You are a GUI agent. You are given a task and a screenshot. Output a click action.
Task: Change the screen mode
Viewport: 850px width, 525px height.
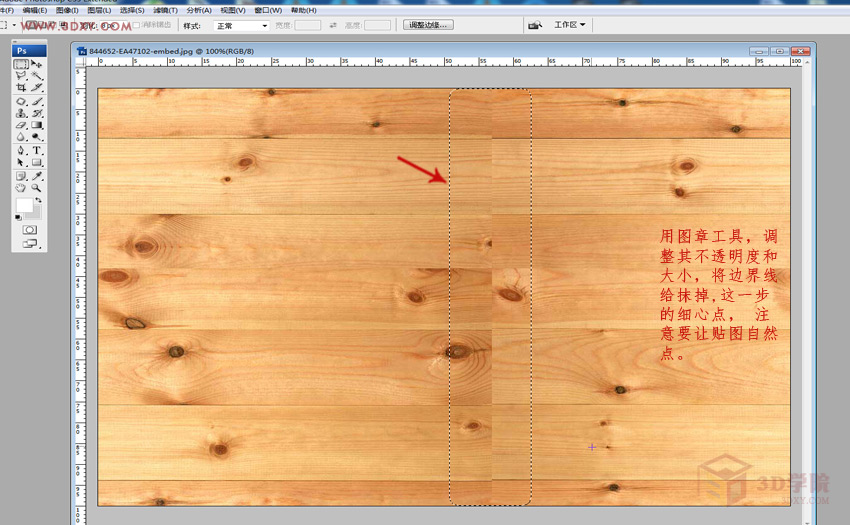click(x=29, y=244)
